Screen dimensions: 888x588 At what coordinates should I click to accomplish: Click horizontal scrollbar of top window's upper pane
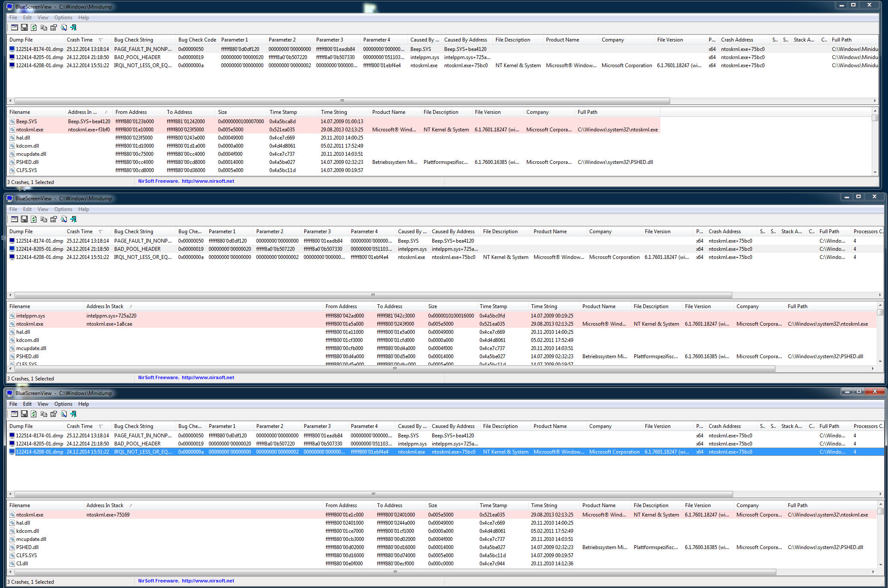(x=342, y=101)
